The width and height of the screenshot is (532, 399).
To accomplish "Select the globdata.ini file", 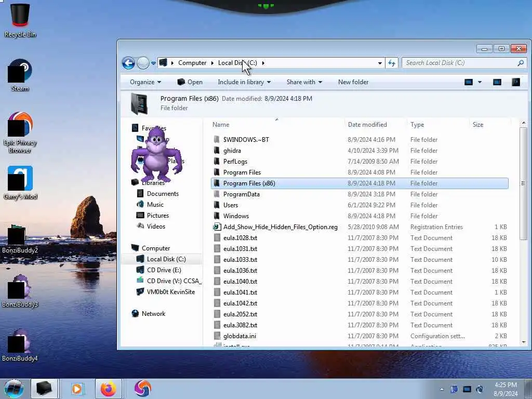I will point(240,336).
